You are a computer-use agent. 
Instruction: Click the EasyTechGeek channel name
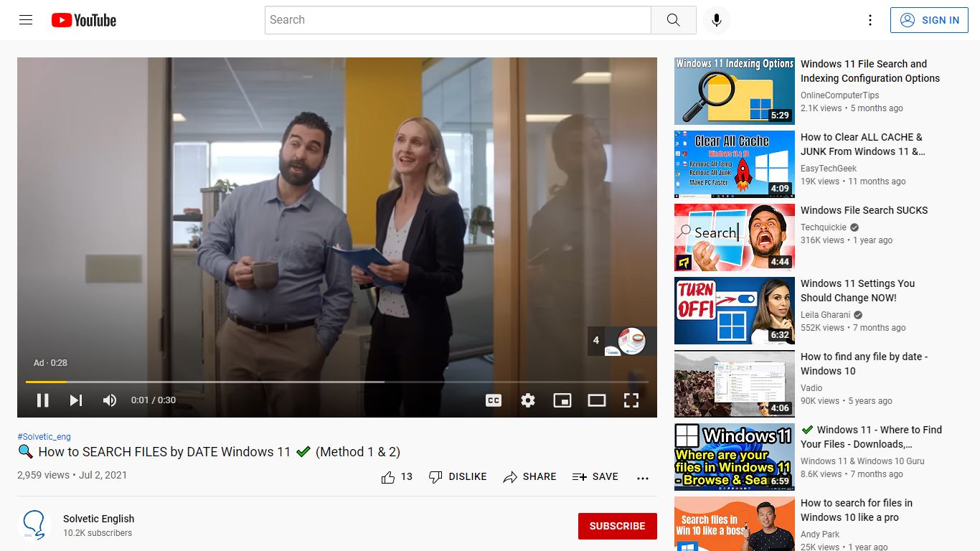829,169
